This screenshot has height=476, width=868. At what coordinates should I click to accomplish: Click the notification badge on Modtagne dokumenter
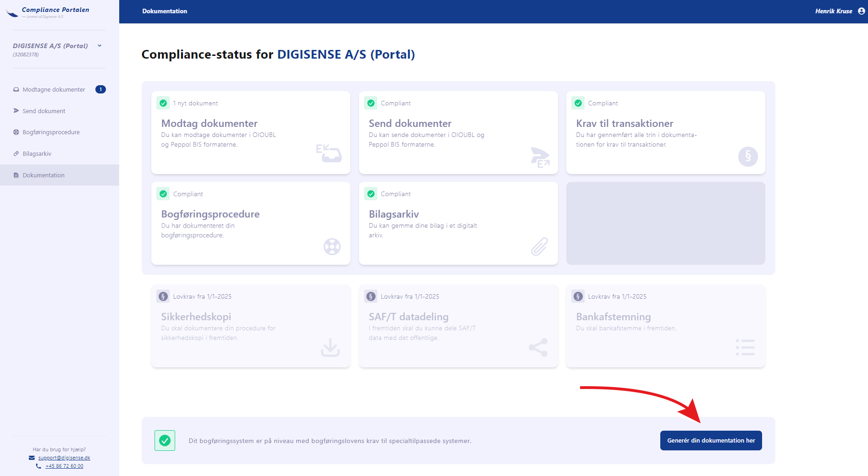(100, 89)
